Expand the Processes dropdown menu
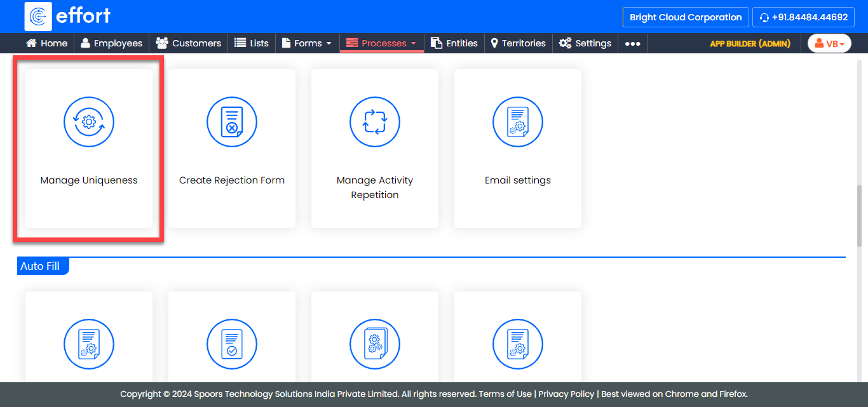This screenshot has height=407, width=868. pyautogui.click(x=382, y=43)
